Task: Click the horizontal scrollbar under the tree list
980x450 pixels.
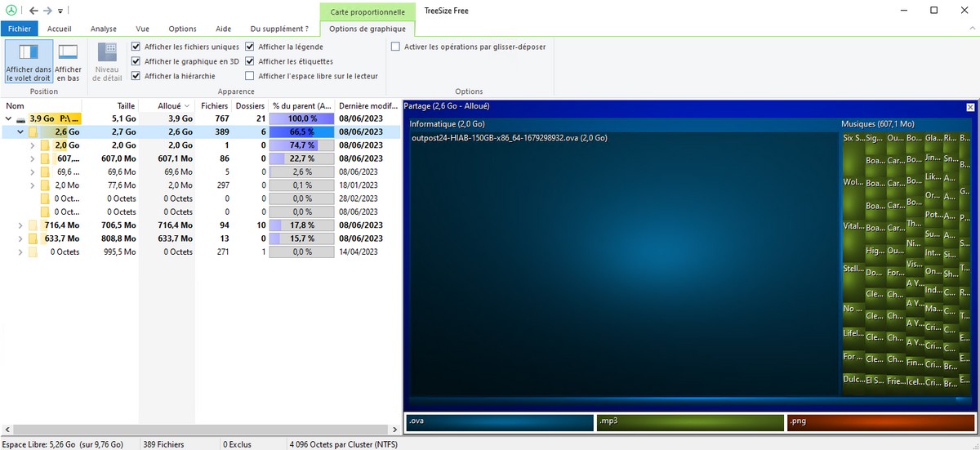Action: click(200, 429)
